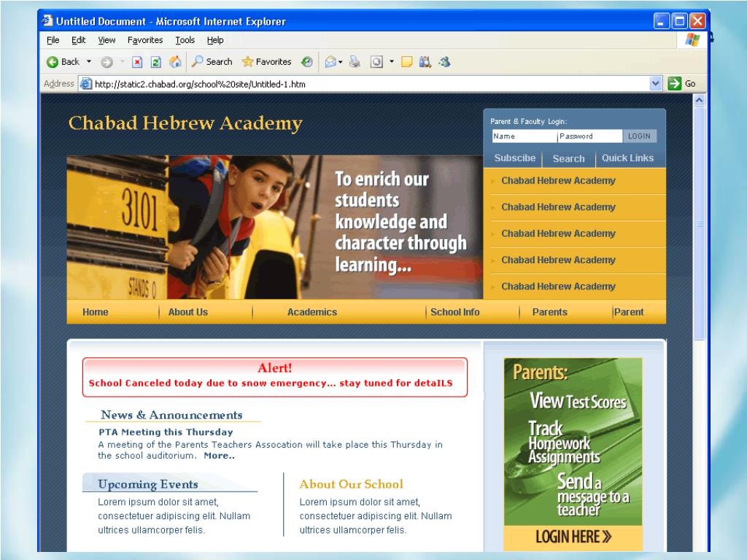747x560 pixels.
Task: Click the page icon in Address bar
Action: pos(86,84)
